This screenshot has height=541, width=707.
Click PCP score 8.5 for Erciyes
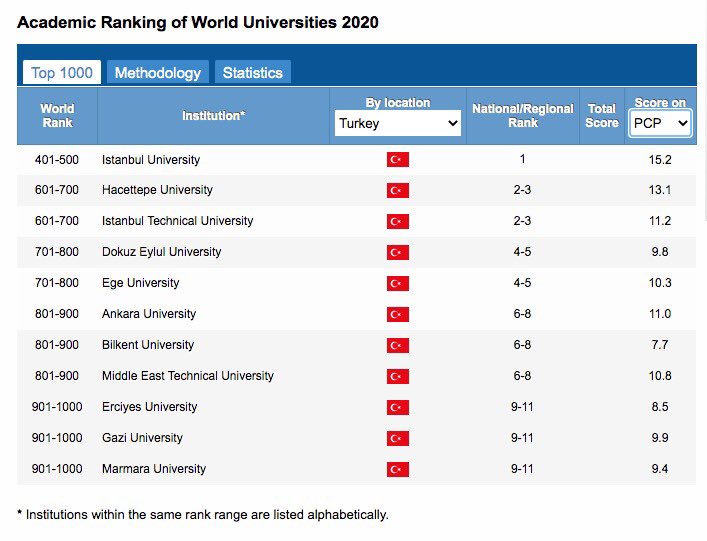click(x=660, y=407)
